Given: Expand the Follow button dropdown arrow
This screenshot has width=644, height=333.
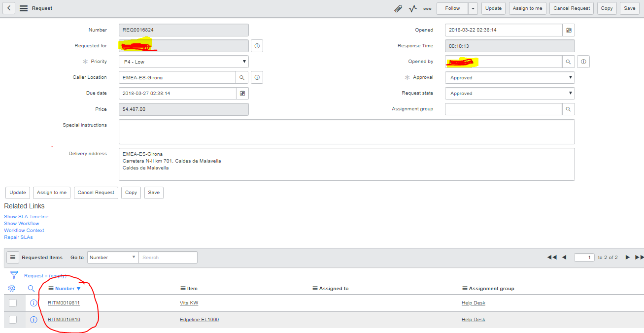Looking at the screenshot, I should [x=472, y=8].
